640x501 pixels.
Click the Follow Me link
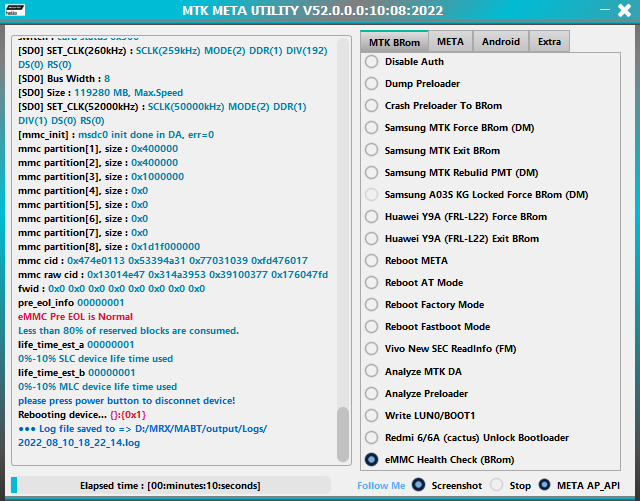(x=381, y=485)
